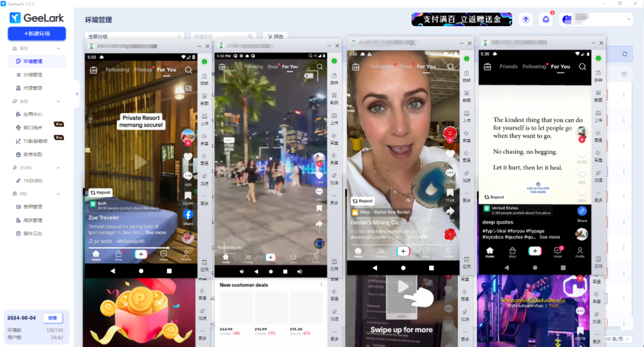The height and width of the screenshot is (347, 644).
Task: Select Shop tab in second phone TikTok
Action: click(x=273, y=67)
